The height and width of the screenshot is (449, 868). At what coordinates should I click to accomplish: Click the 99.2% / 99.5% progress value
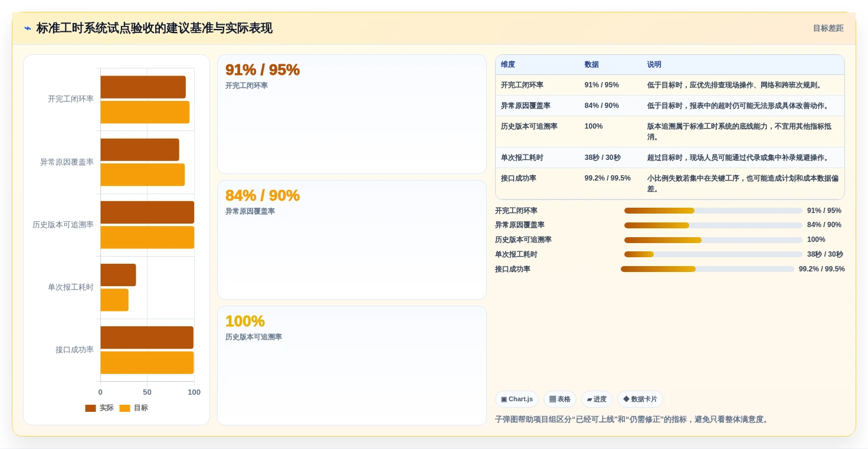tap(822, 269)
